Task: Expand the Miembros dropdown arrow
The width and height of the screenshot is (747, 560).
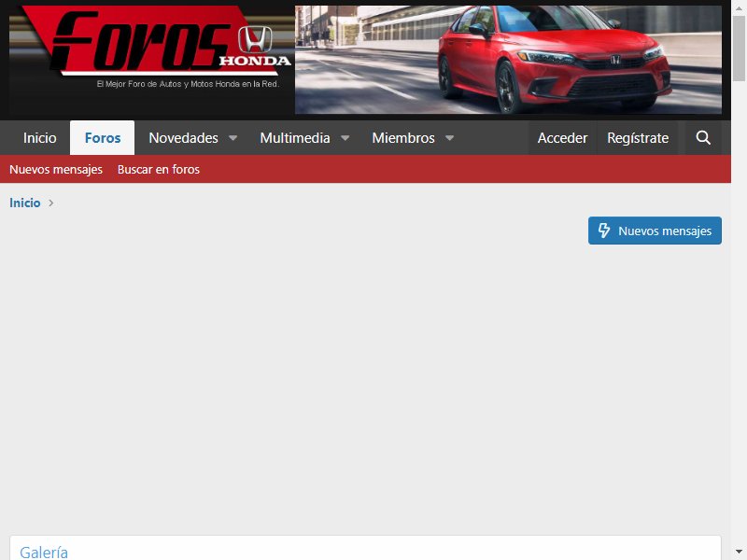Action: 449,138
